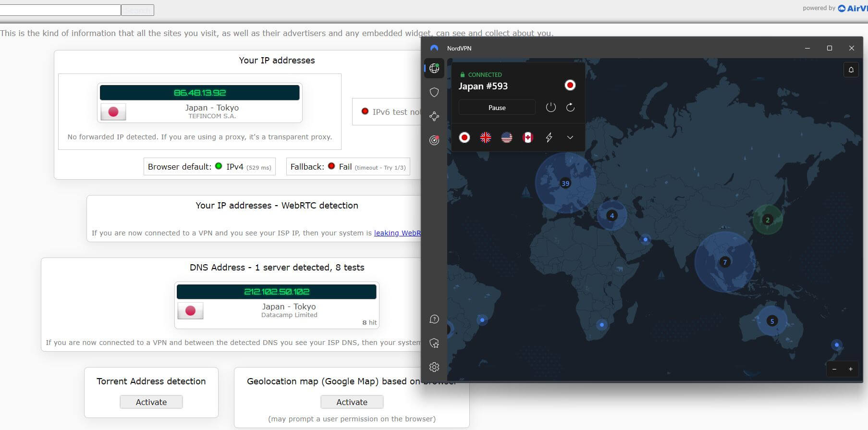Click Japan cluster 2 on map
Screen dimensions: 868x430
coord(767,220)
